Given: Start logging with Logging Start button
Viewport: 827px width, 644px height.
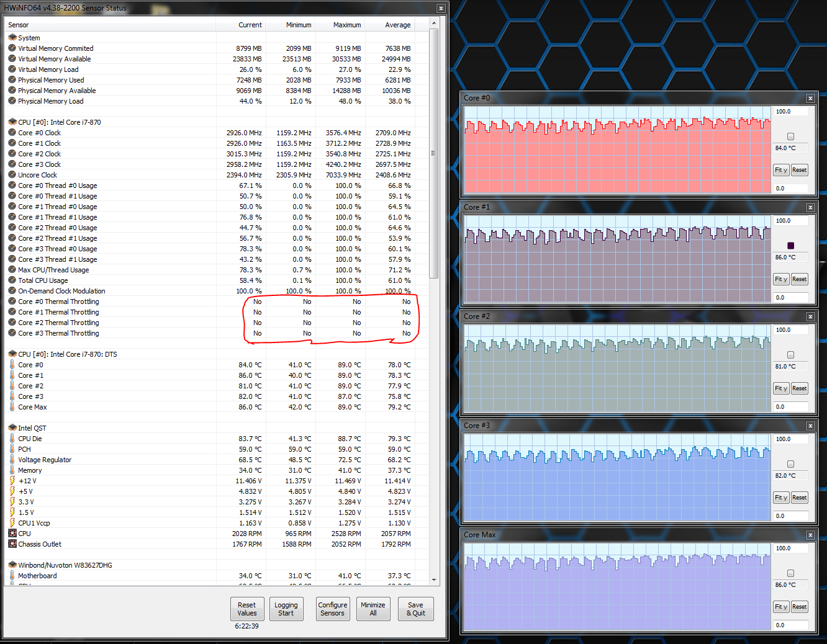Looking at the screenshot, I should click(x=286, y=609).
